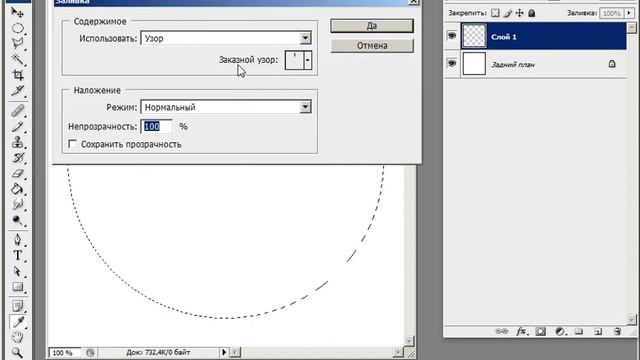This screenshot has width=640, height=360.
Task: Select the Eraser tool
Action: (17, 173)
